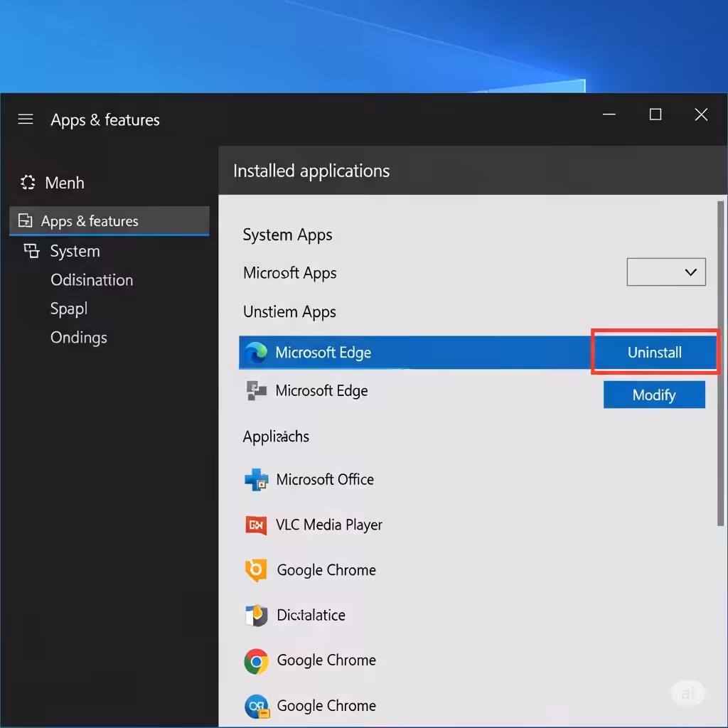The image size is (728, 728).
Task: Click the Microsoft Office icon
Action: click(x=256, y=479)
